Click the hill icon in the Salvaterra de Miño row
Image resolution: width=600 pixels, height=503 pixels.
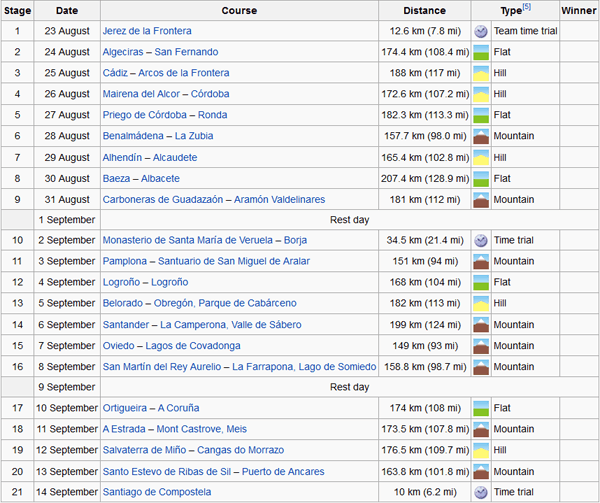(x=481, y=450)
